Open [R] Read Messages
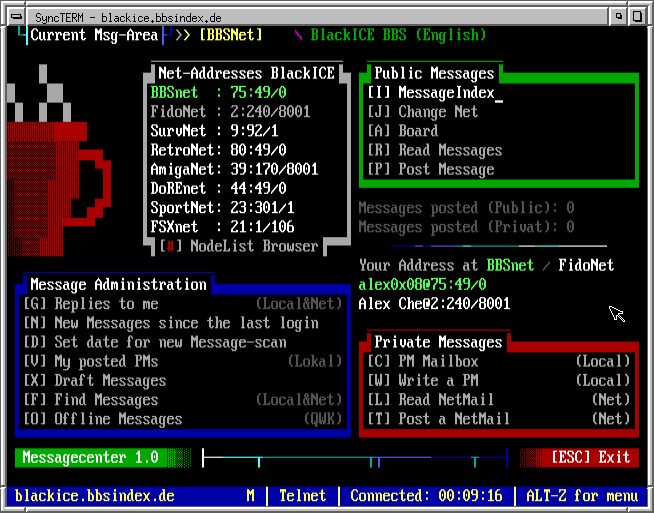This screenshot has height=513, width=654. (x=435, y=150)
